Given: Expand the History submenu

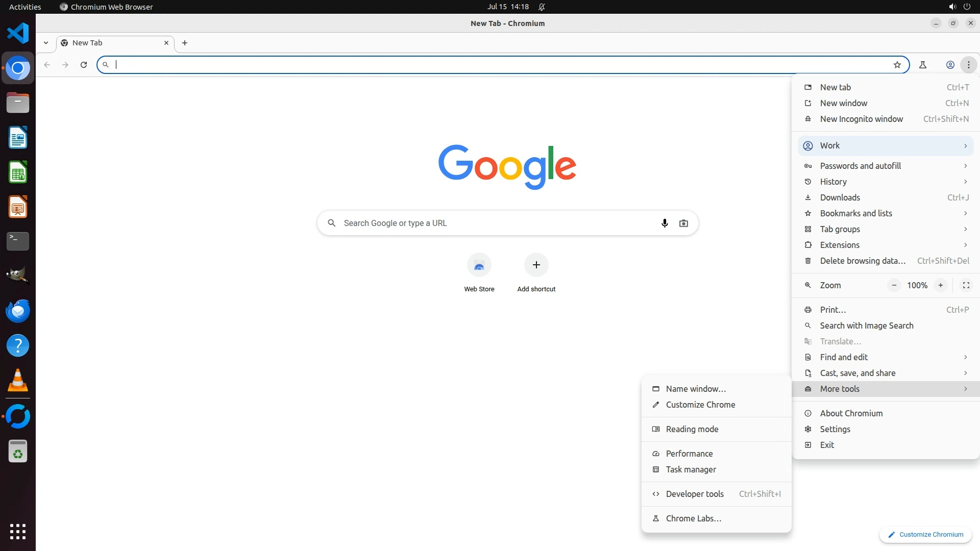Looking at the screenshot, I should coord(886,182).
